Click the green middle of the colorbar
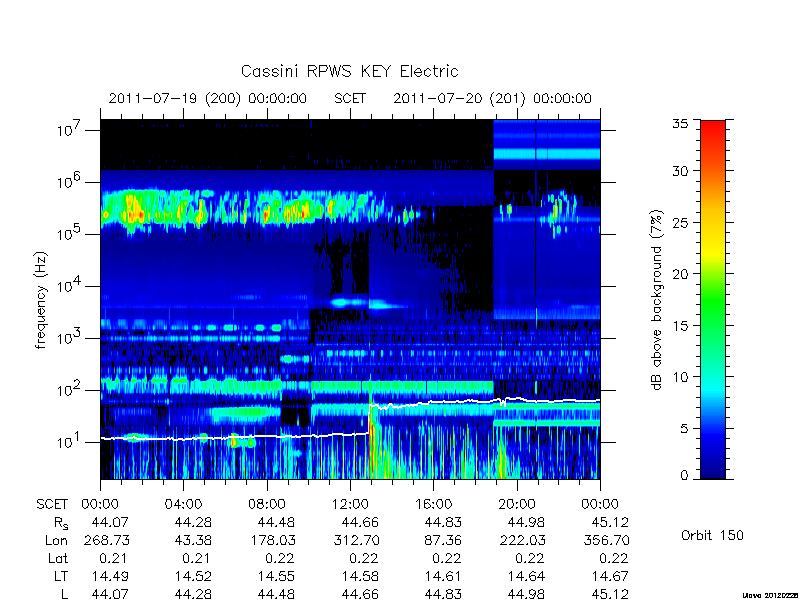The image size is (800, 600). (x=713, y=300)
